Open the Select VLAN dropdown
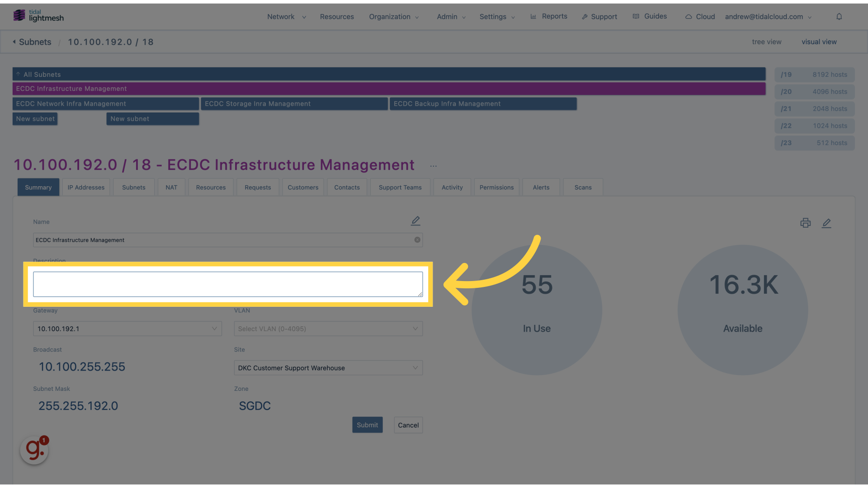This screenshot has height=488, width=868. pyautogui.click(x=328, y=328)
